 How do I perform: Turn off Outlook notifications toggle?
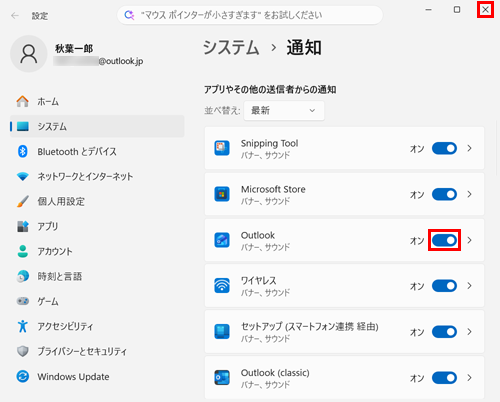click(x=444, y=240)
